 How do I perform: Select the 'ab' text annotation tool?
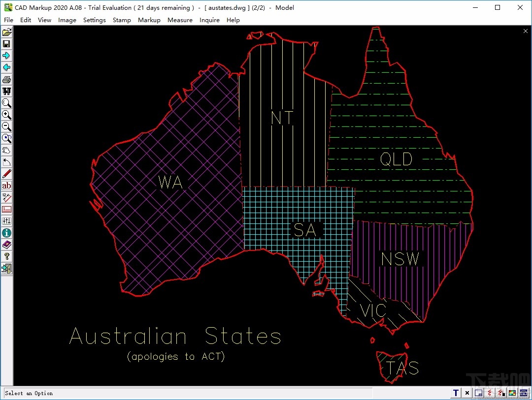pyautogui.click(x=6, y=185)
